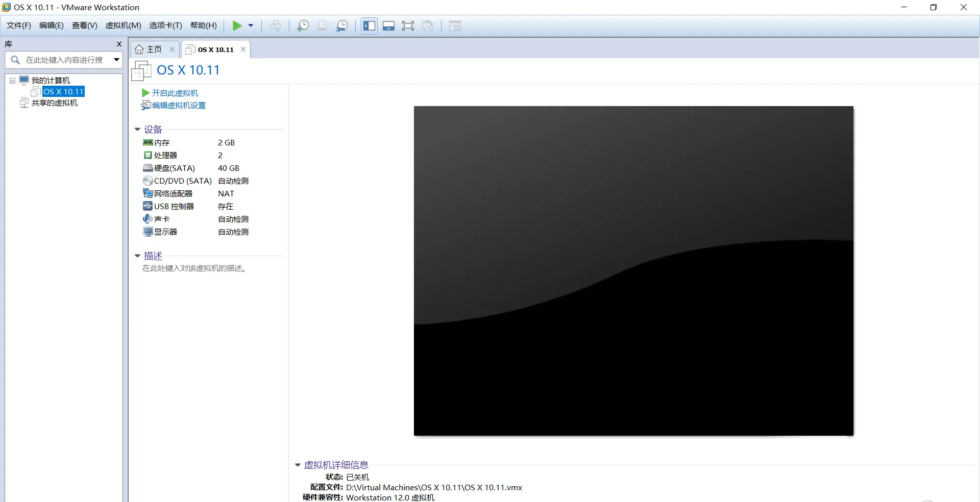980x502 pixels.
Task: Click the Workstation 12.0 虚拟机 compatibility text
Action: click(390, 497)
